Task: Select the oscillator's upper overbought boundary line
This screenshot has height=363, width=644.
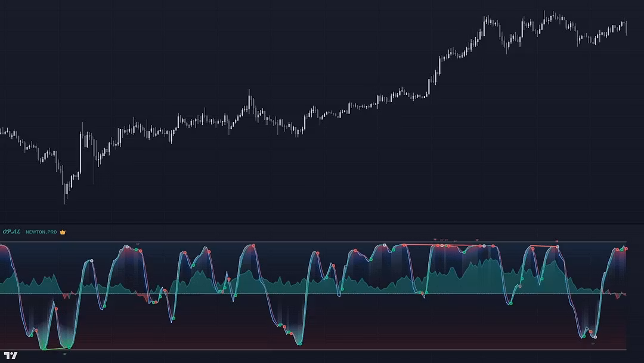Action: (x=322, y=242)
